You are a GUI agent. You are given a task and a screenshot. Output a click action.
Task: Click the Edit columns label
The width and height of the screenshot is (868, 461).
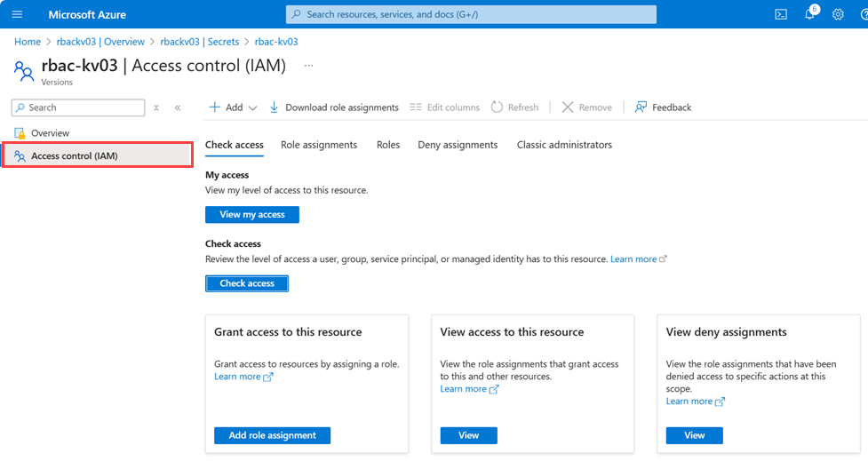click(453, 107)
